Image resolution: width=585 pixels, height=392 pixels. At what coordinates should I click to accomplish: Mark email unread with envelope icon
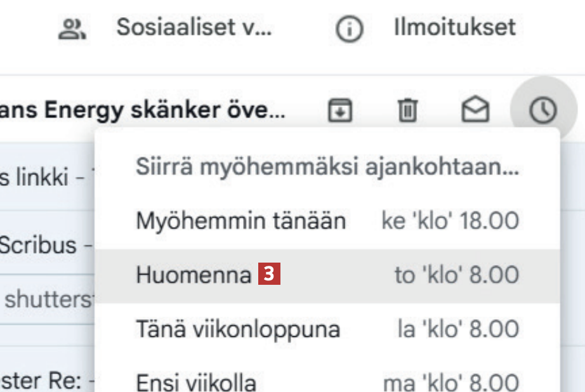[x=473, y=112]
